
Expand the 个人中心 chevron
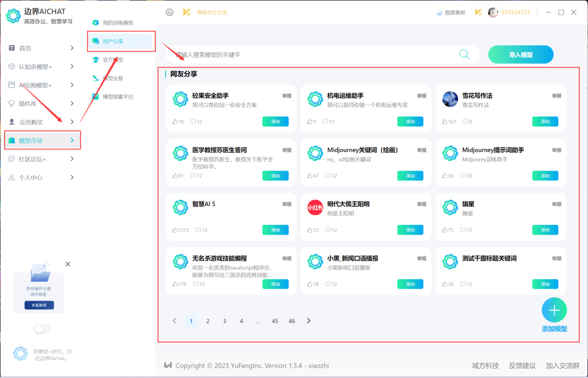(72, 178)
